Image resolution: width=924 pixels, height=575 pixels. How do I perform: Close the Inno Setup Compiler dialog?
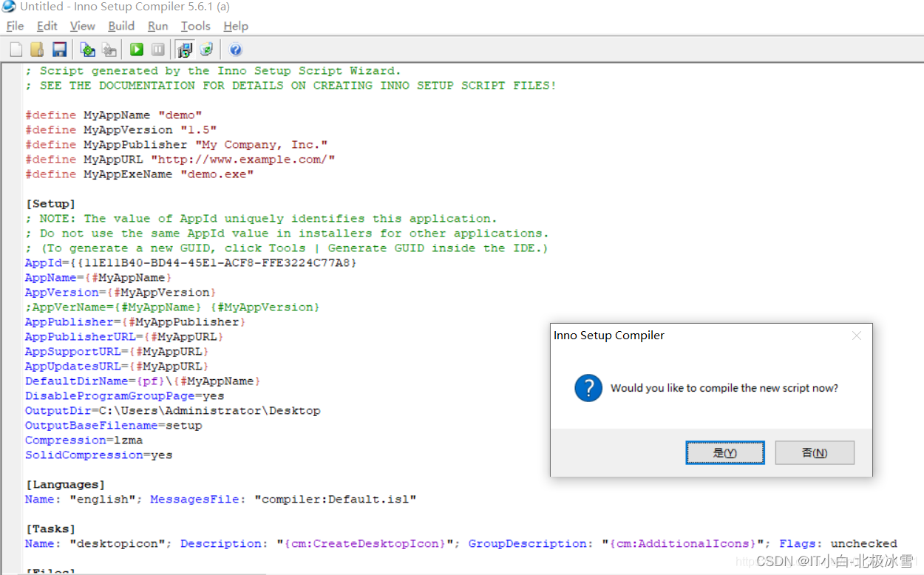[857, 336]
